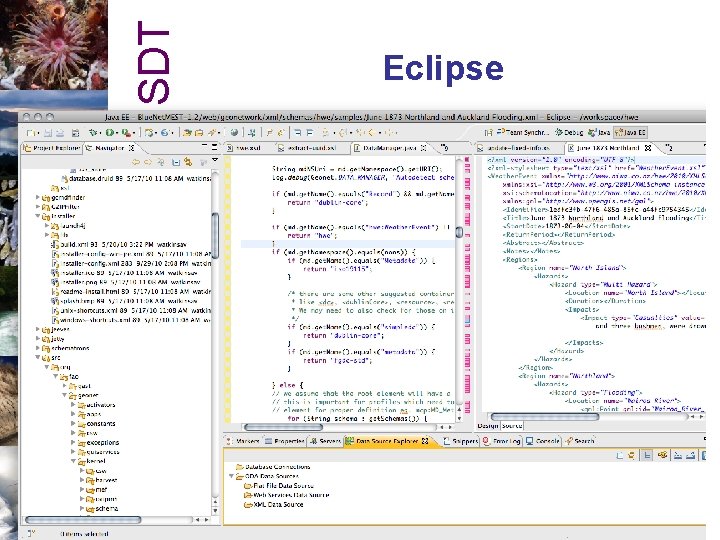Screen dimensions: 720x540
Task: Expand the constants folder
Action: 73,423
